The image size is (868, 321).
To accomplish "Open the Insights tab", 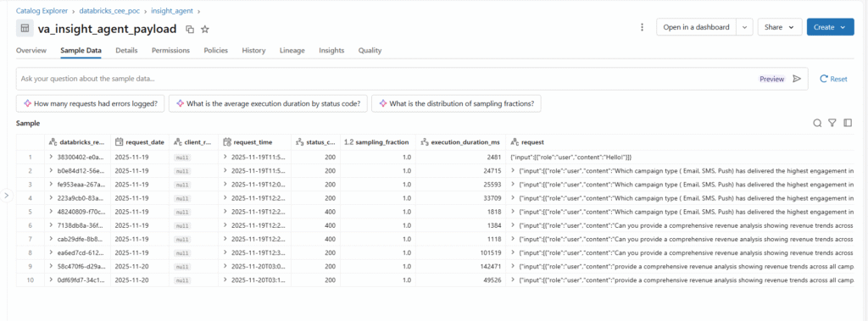I will pos(331,50).
